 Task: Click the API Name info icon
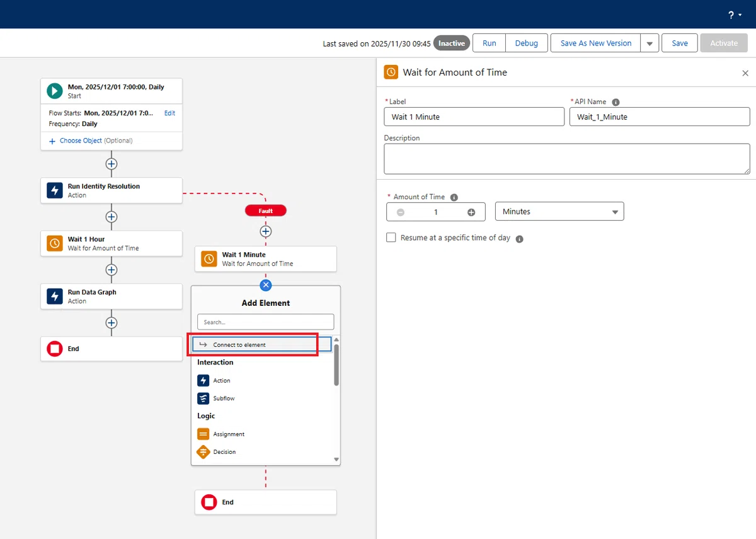tap(616, 102)
